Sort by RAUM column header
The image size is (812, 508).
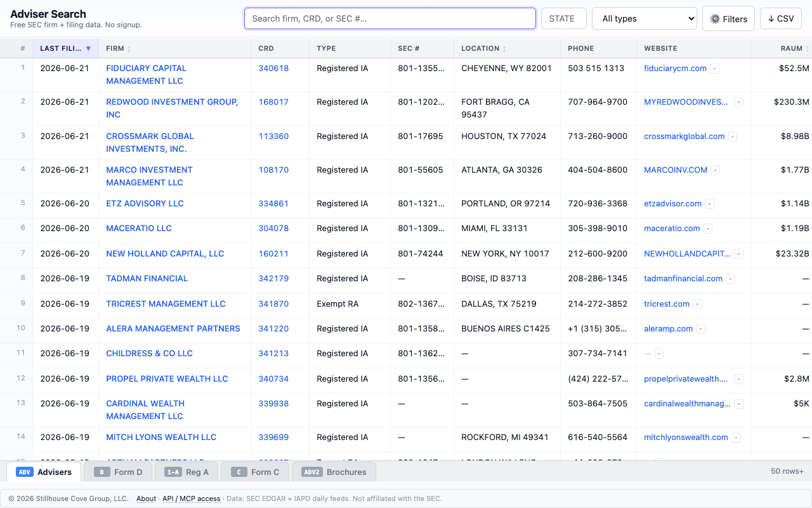pyautogui.click(x=782, y=48)
